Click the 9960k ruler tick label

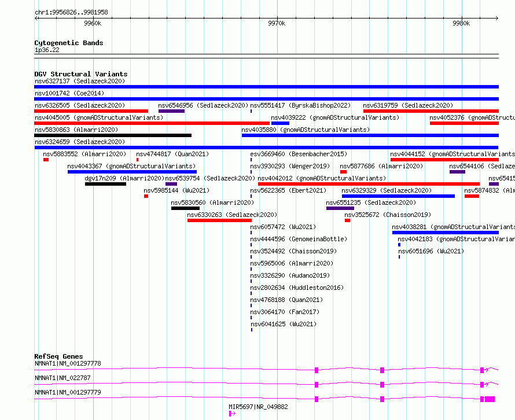click(93, 23)
